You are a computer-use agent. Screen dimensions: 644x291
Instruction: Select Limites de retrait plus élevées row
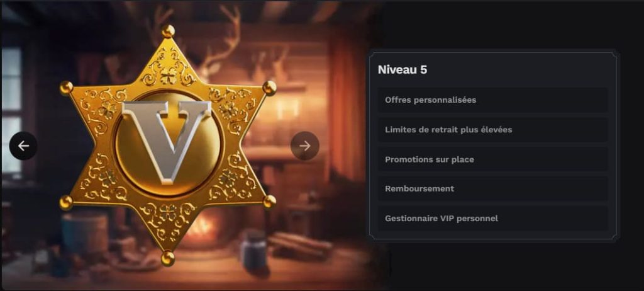(x=492, y=130)
